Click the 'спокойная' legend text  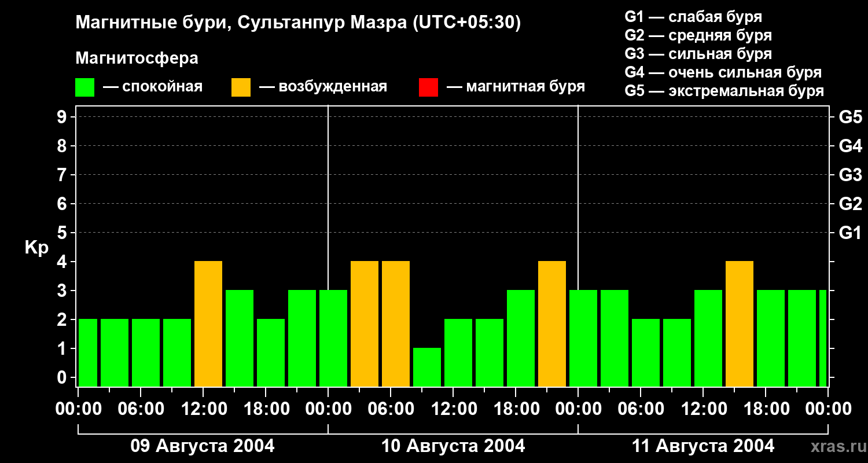point(163,87)
